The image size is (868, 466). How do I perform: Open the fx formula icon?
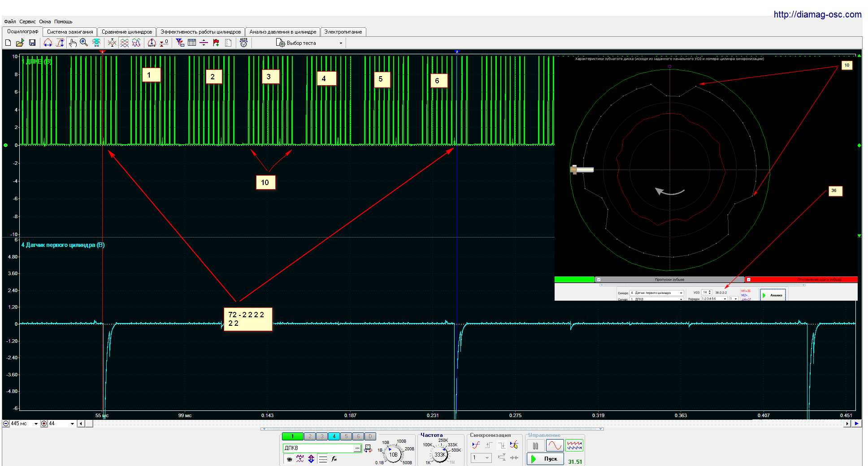(334, 459)
